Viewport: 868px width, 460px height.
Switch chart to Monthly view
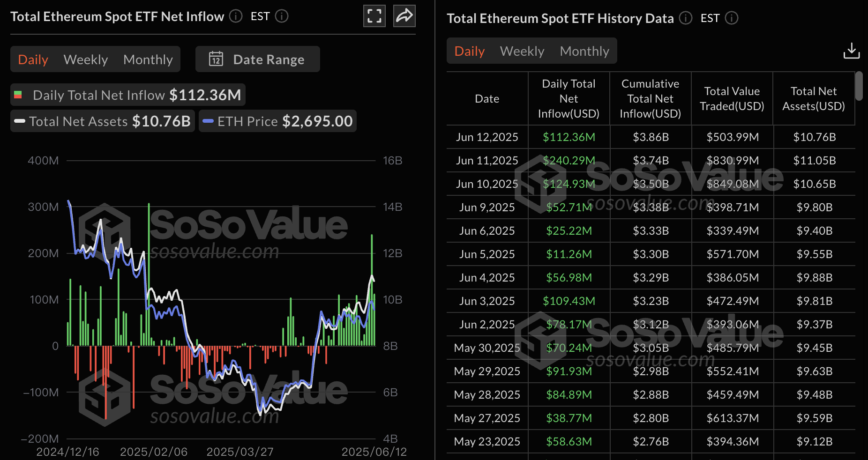148,59
